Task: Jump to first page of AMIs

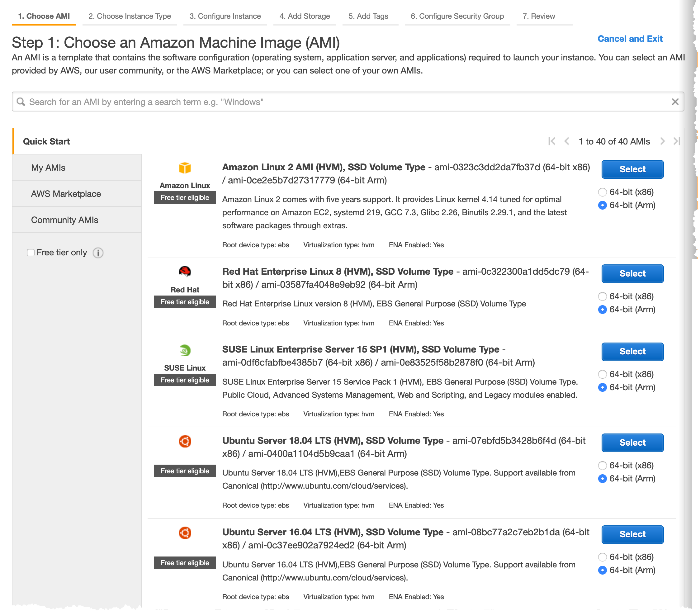Action: [x=552, y=141]
